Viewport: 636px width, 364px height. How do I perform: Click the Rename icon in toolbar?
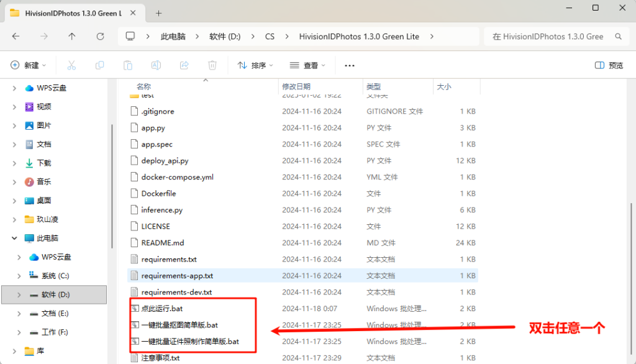(x=157, y=65)
